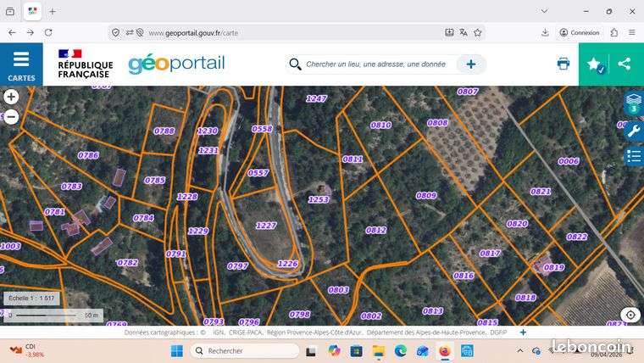
Task: Zoom out with the minus map button
Action: (11, 117)
